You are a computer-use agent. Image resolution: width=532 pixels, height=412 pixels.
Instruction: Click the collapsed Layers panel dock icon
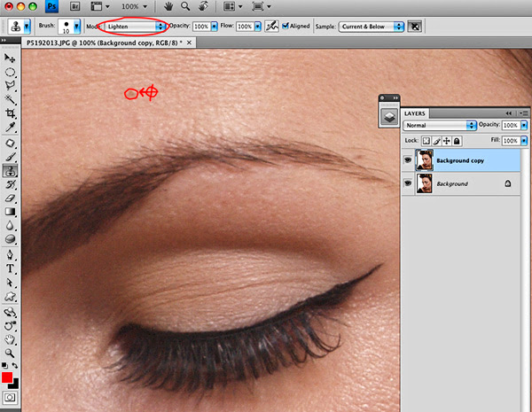click(x=388, y=115)
